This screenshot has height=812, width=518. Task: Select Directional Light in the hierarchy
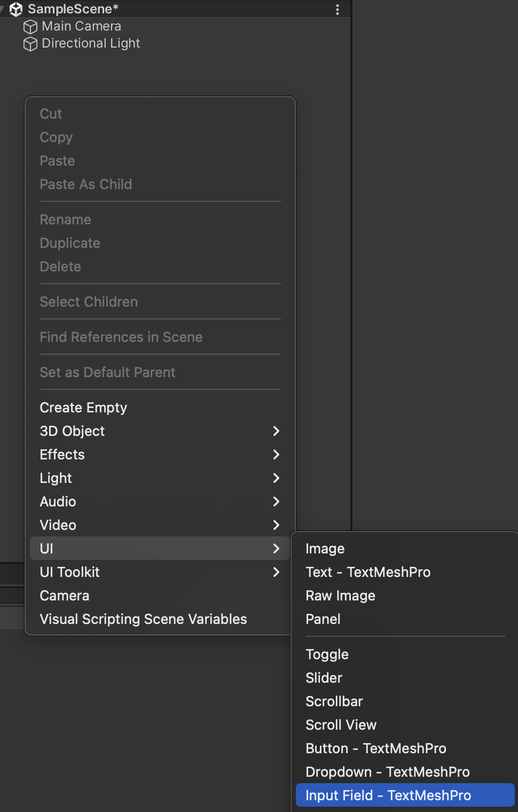click(x=91, y=43)
